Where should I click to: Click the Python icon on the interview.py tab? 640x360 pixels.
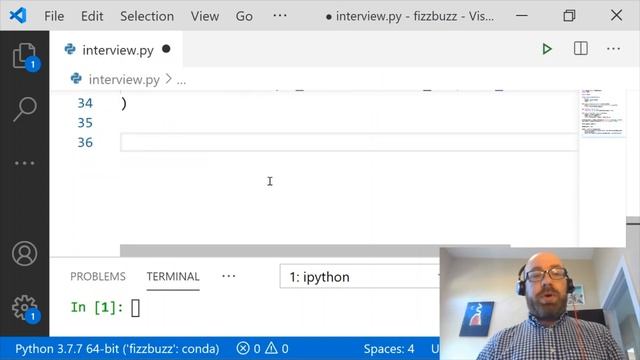click(x=70, y=49)
